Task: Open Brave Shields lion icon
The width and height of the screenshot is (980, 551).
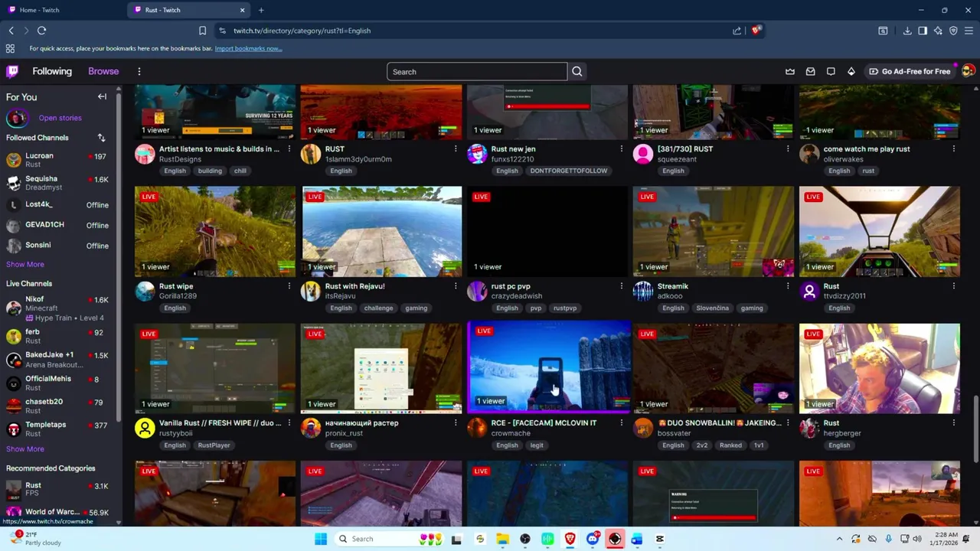Action: (x=756, y=31)
